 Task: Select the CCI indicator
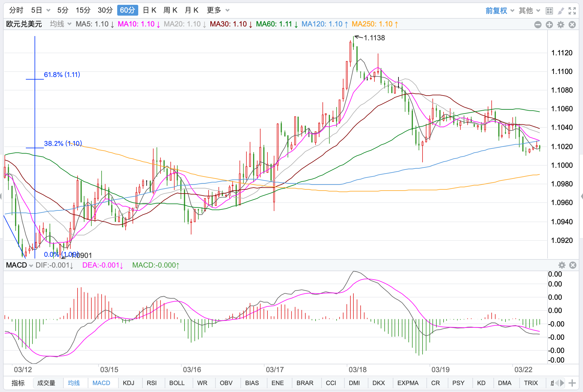331,383
